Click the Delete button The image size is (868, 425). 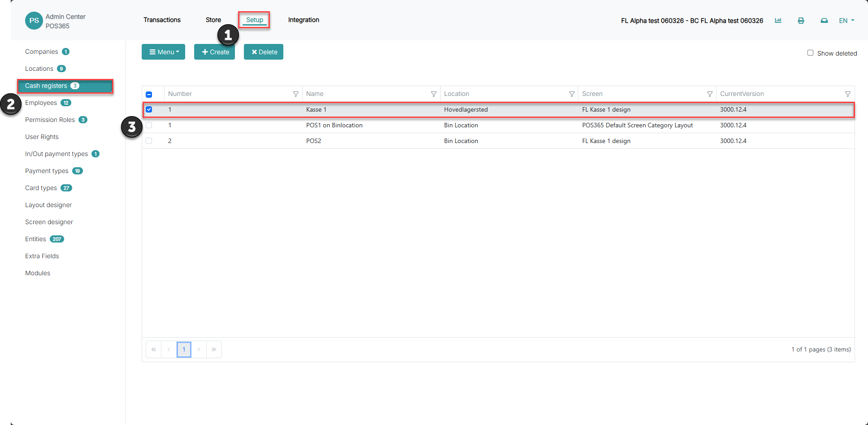[x=264, y=52]
